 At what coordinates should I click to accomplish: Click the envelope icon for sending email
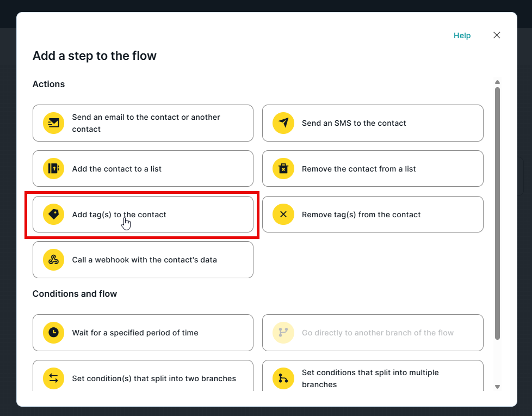(53, 123)
